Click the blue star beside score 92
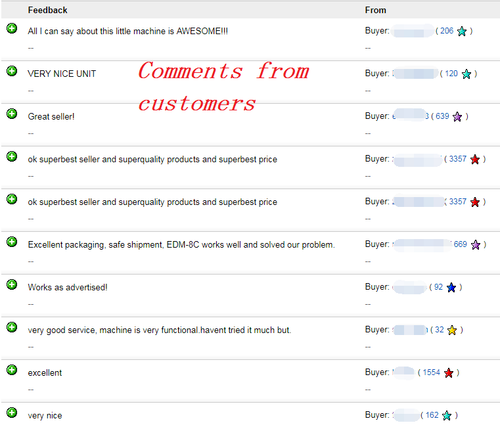Screen dimensions: 500x425 pos(451,287)
